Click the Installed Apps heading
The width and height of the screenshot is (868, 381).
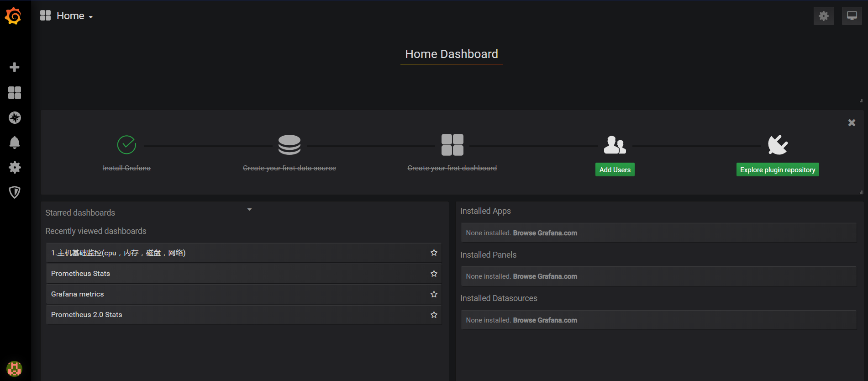click(x=485, y=211)
